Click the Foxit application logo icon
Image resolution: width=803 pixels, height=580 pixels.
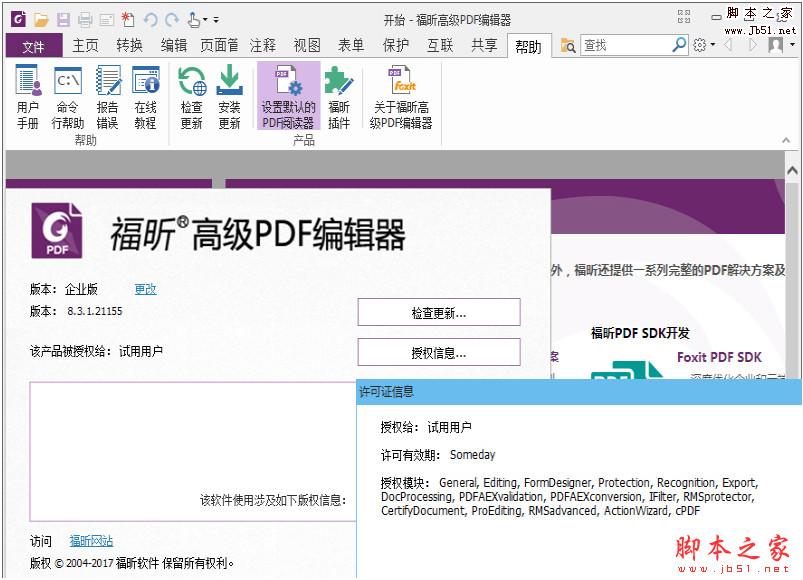coord(18,19)
